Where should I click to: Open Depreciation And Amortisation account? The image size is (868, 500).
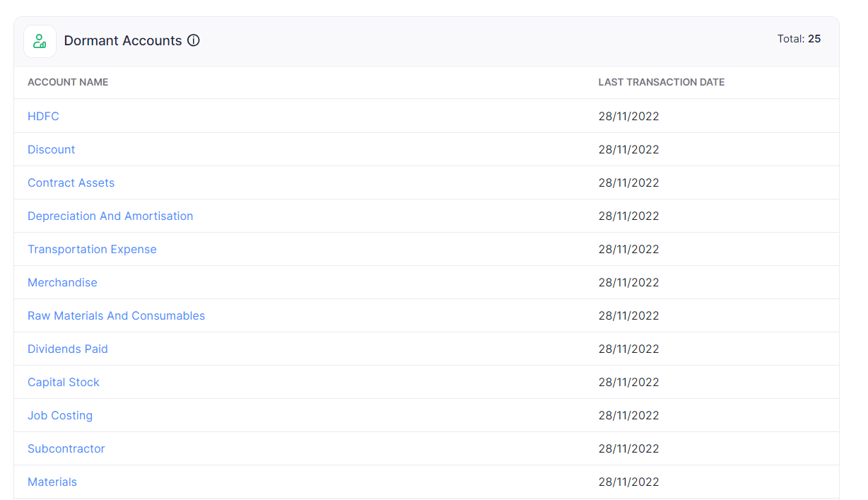point(110,216)
